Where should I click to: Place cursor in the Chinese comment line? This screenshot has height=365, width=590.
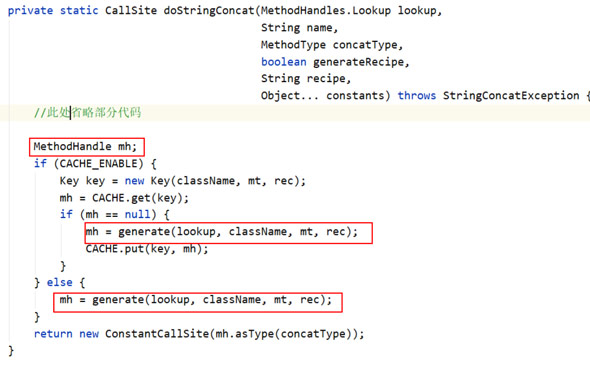[87, 113]
